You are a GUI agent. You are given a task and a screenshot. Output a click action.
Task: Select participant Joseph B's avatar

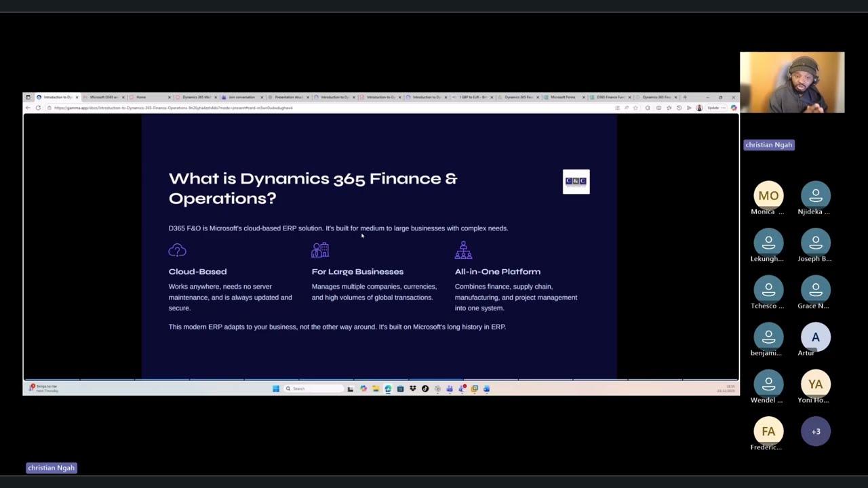pyautogui.click(x=816, y=243)
